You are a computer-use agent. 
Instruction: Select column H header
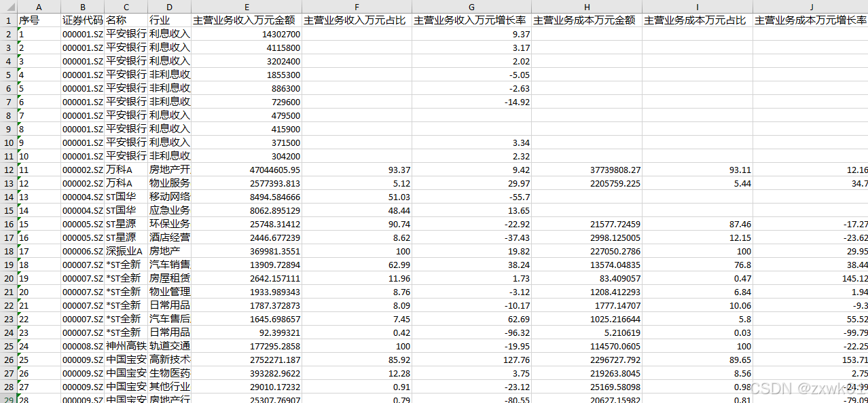click(587, 6)
